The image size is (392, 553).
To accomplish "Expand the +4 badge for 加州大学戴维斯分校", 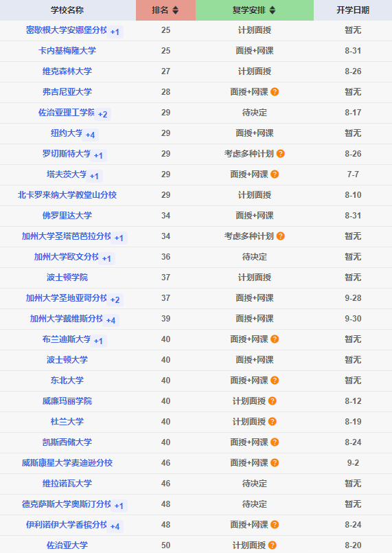I will click(111, 320).
